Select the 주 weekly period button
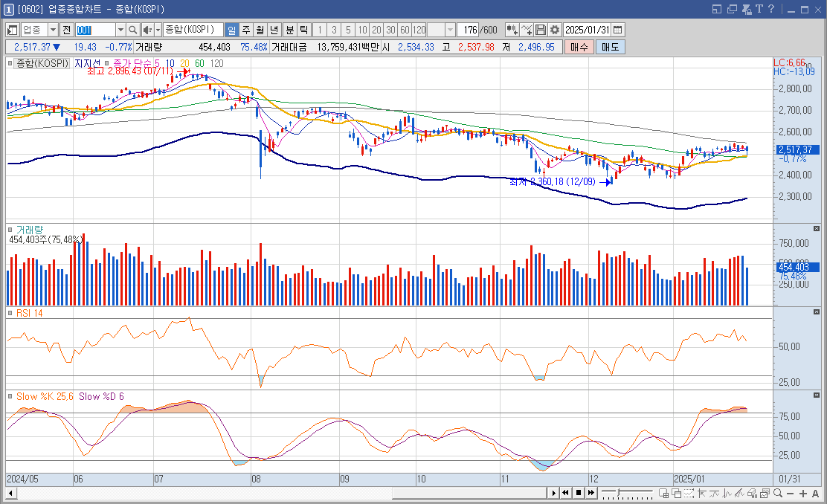This screenshot has width=827, height=504. pos(245,30)
